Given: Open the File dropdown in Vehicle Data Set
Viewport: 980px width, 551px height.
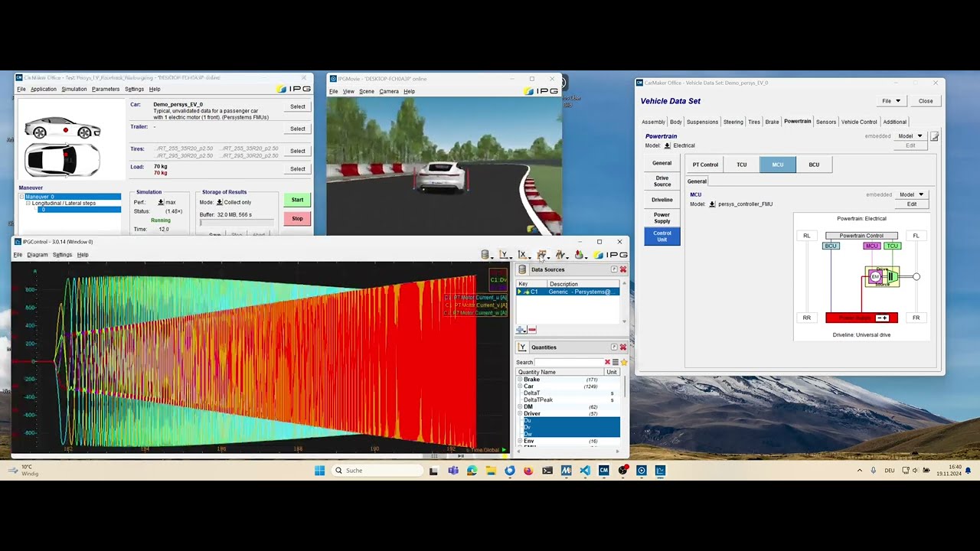Looking at the screenshot, I should point(890,101).
